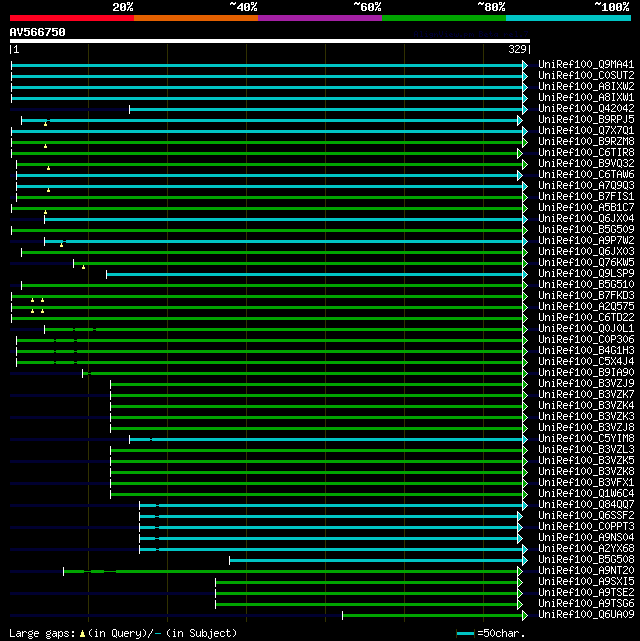Click the UniRef100_B3VZK8 label

pos(586,471)
